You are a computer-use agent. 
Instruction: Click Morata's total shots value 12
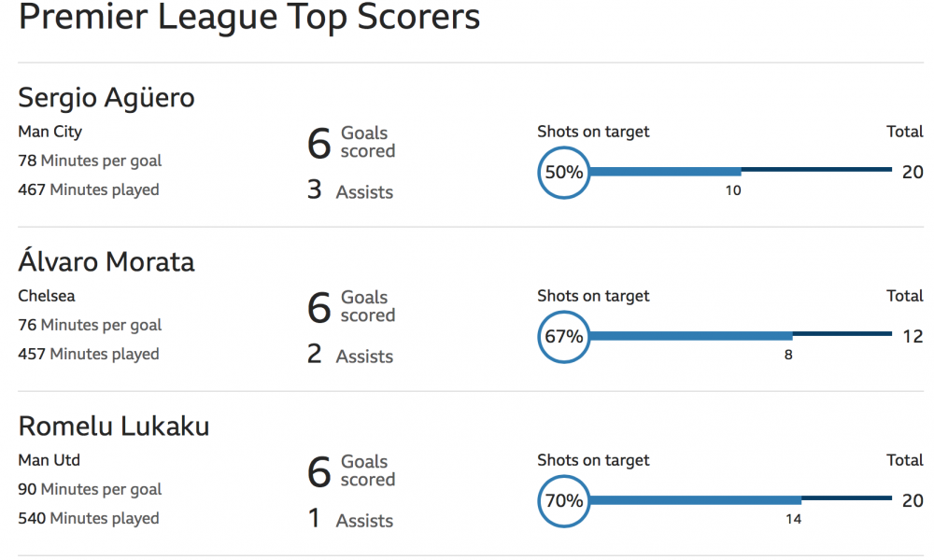coord(912,337)
